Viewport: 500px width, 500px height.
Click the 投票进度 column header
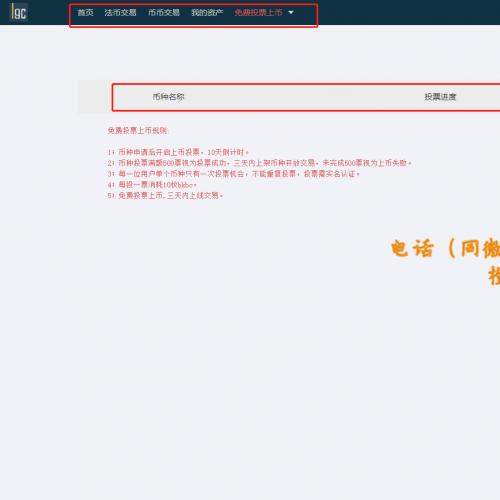(440, 97)
